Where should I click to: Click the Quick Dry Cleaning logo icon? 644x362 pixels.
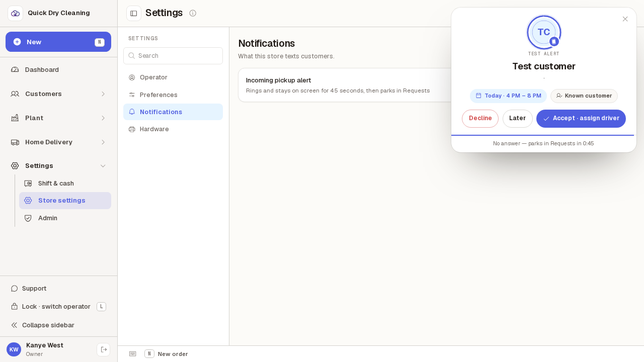[x=15, y=13]
